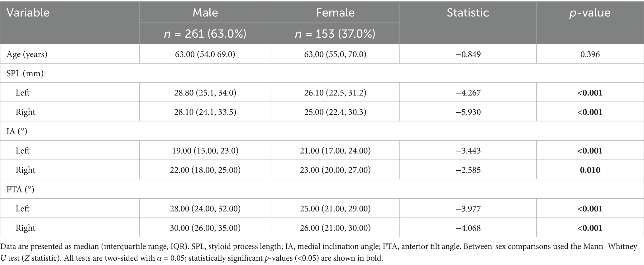The width and height of the screenshot is (644, 265).
Task: Click the Male column header
Action: click(x=205, y=13)
